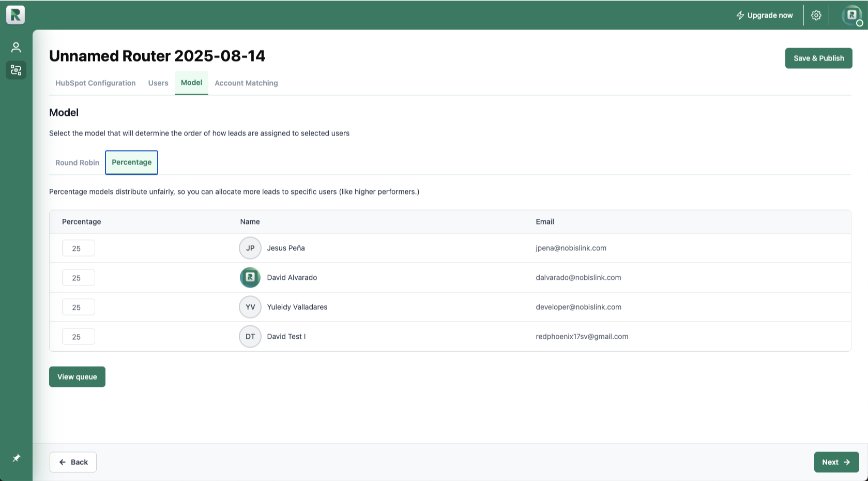Viewport: 868px width, 481px height.
Task: Click email jpena@nobislink.com
Action: click(x=571, y=248)
